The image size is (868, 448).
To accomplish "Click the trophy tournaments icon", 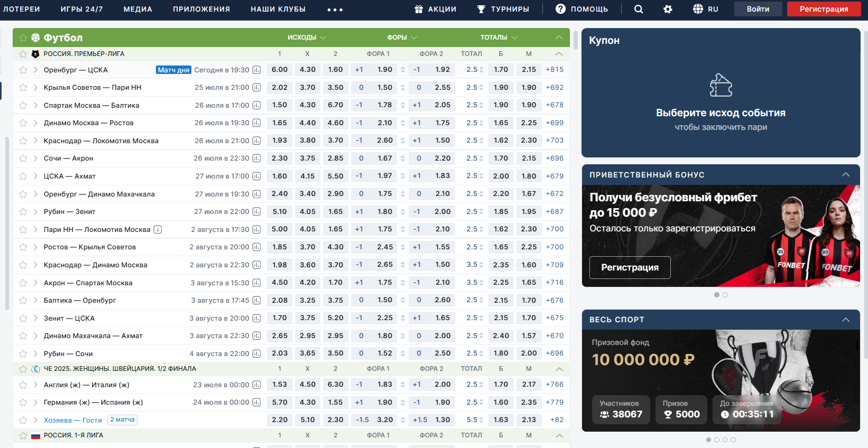I will point(481,9).
